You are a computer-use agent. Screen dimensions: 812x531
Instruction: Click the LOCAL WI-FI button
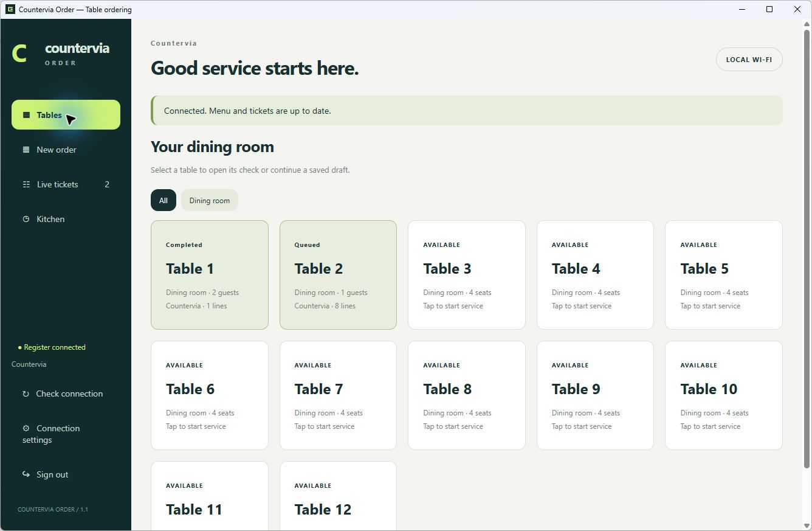click(749, 60)
